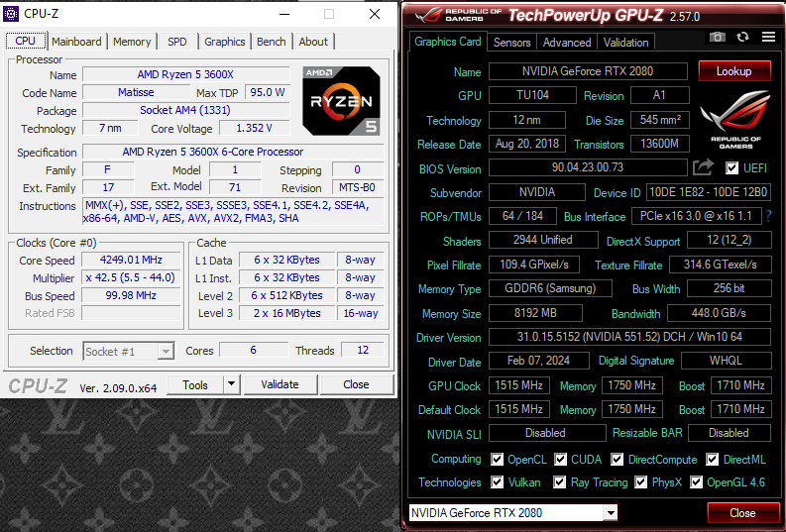Click the Close button in CPU-Z
The width and height of the screenshot is (786, 532).
click(357, 384)
